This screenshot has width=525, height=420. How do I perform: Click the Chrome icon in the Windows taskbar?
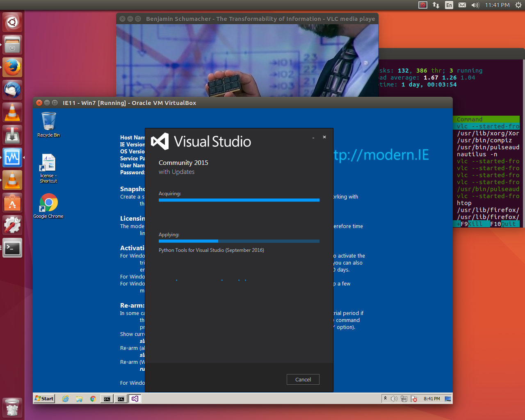93,399
